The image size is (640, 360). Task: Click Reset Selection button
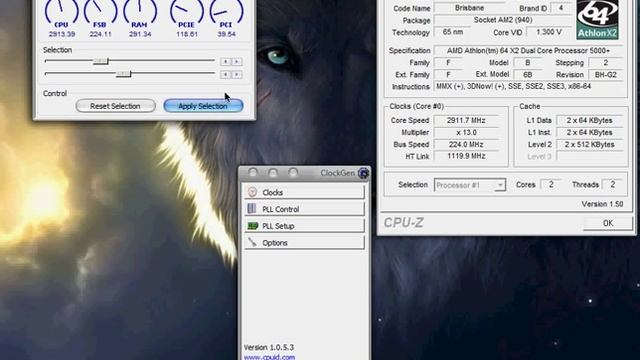pos(115,106)
